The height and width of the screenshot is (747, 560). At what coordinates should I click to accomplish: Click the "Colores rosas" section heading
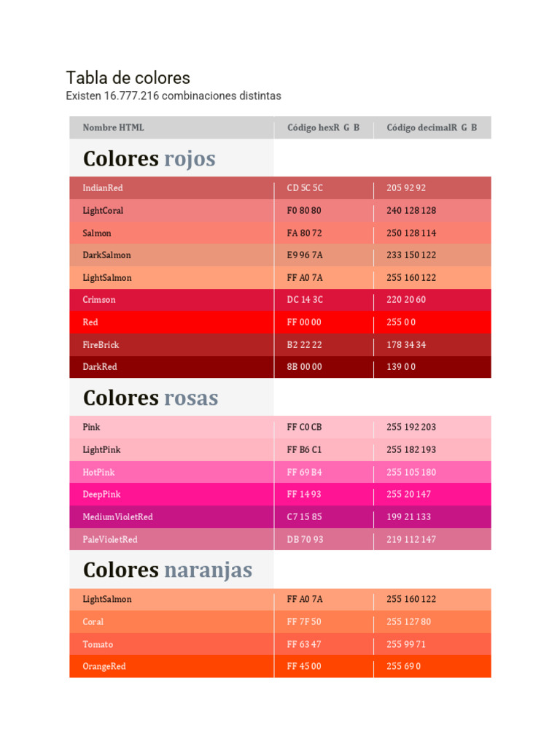150,398
